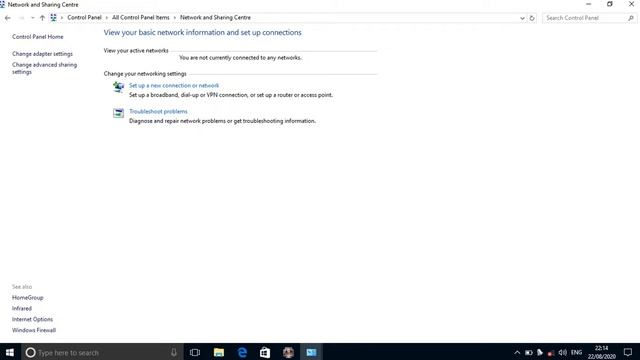Click the Cortana microphone icon
Image resolution: width=640 pixels, height=360 pixels.
tap(173, 352)
